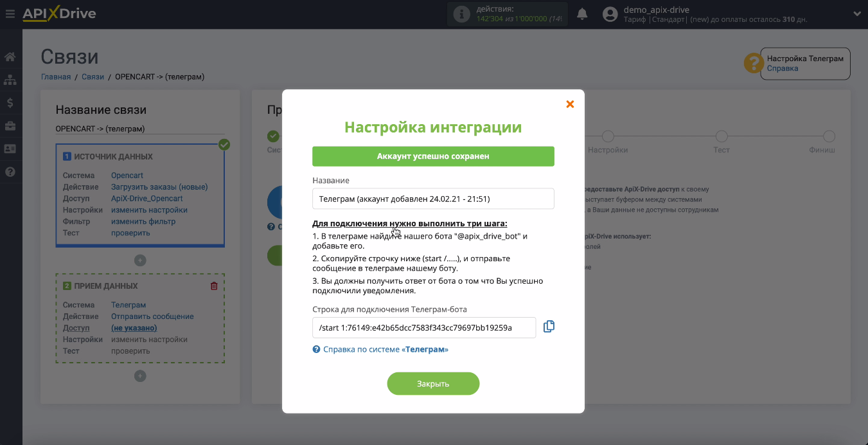Click the Аккаунт успешно сохранен banner
The width and height of the screenshot is (868, 445).
[433, 156]
